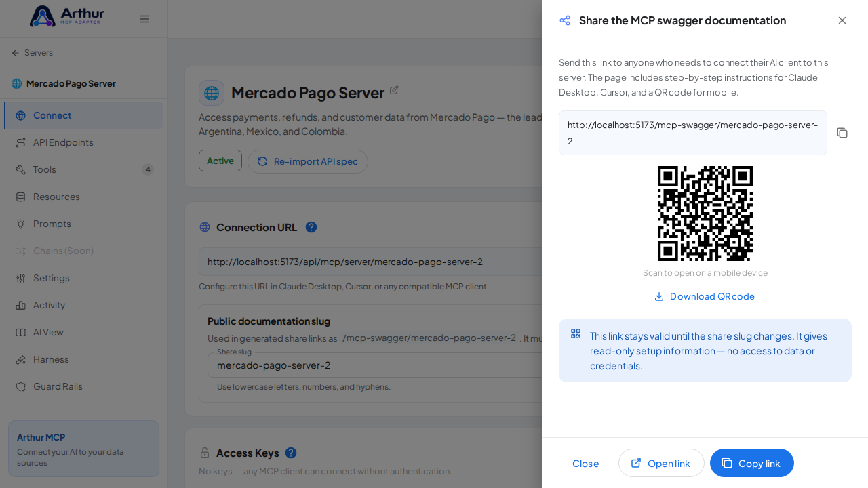This screenshot has height=488, width=868.
Task: Click the sliders Settings icon
Action: [x=20, y=278]
